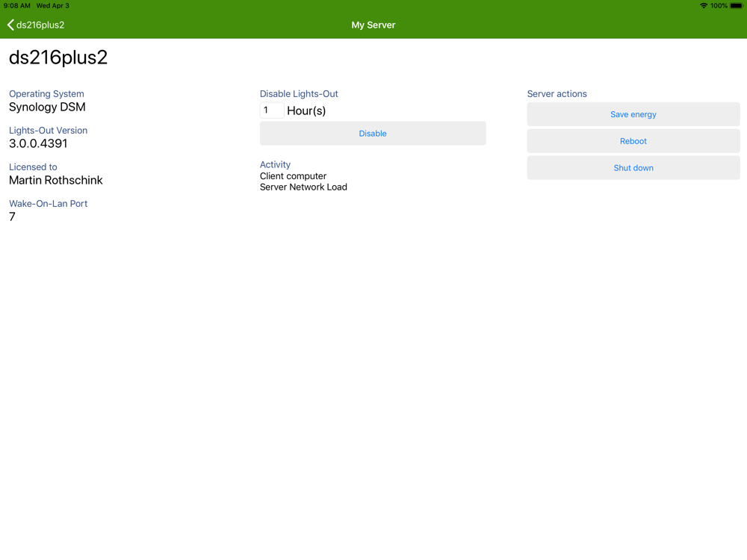This screenshot has width=747, height=560.
Task: Reboot the server
Action: click(x=633, y=141)
